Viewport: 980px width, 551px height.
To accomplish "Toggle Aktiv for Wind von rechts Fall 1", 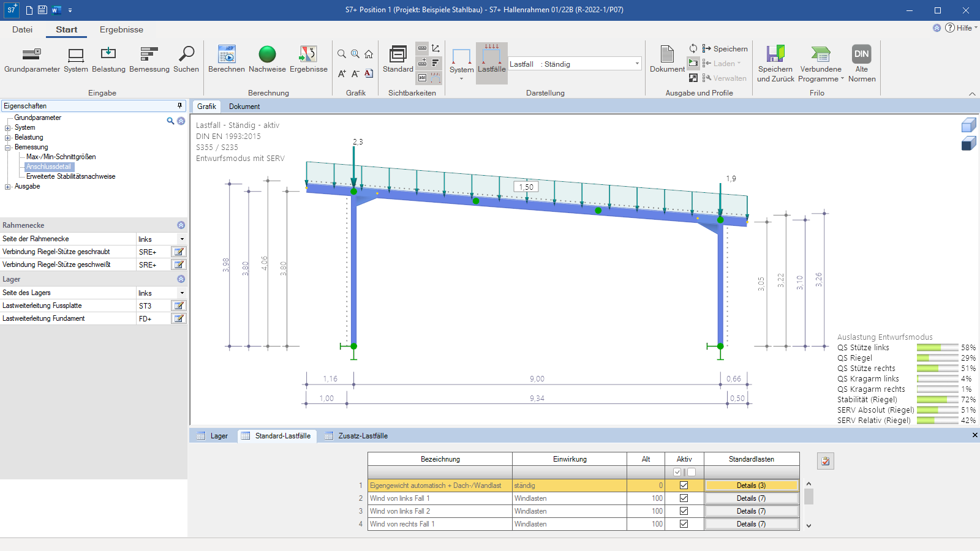I will point(684,524).
